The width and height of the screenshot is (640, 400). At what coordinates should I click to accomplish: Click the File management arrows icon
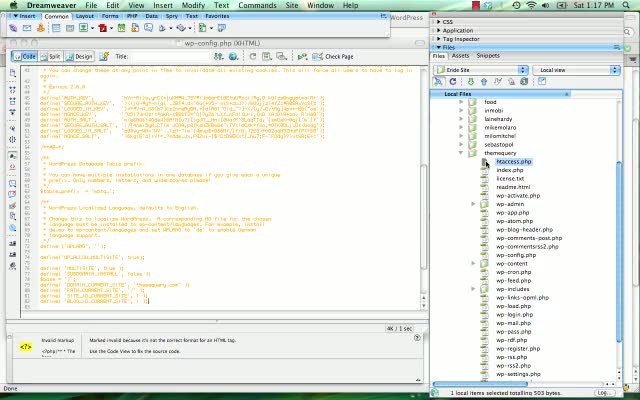tap(219, 57)
